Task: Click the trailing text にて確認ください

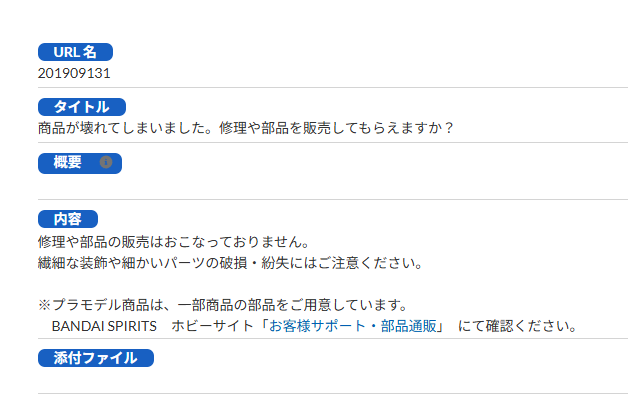Action: click(517, 326)
